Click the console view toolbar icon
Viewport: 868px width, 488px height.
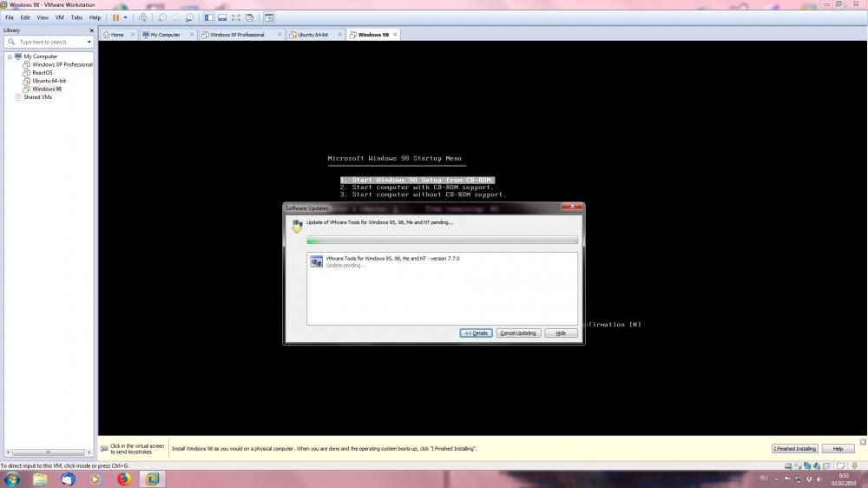pyautogui.click(x=269, y=17)
